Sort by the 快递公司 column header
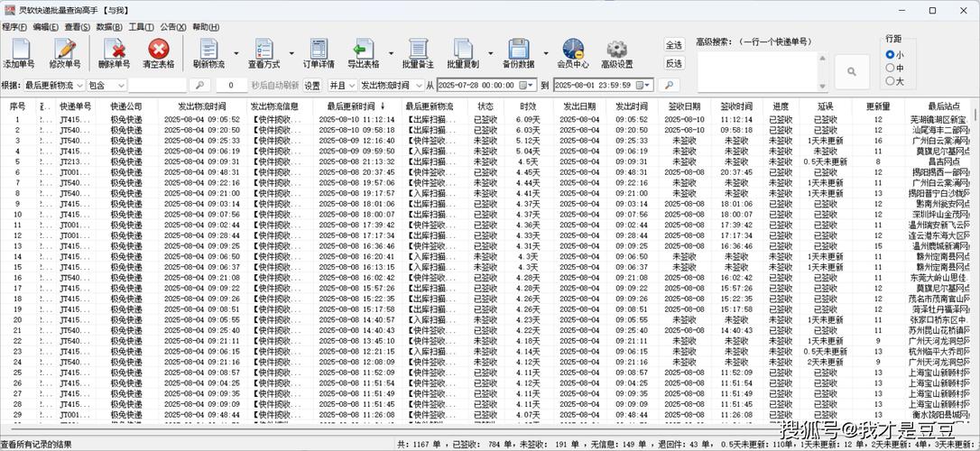 pyautogui.click(x=127, y=106)
